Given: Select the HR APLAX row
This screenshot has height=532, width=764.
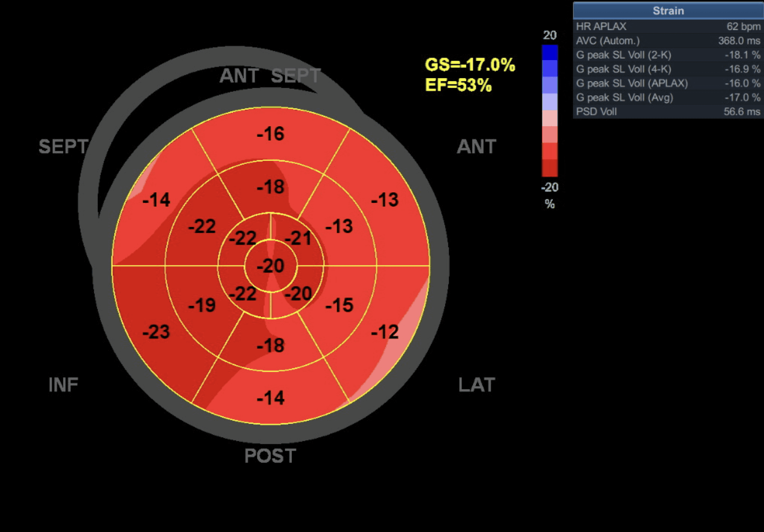Looking at the screenshot, I should [668, 26].
